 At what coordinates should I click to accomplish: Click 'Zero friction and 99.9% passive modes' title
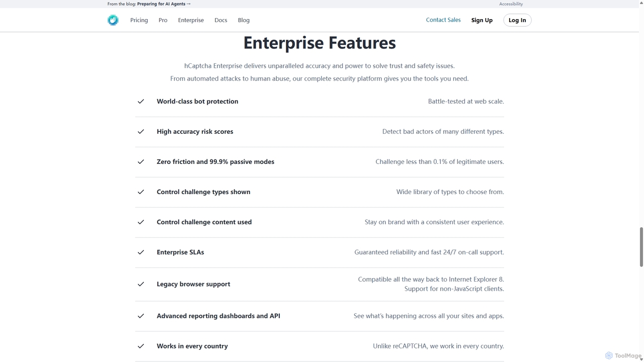tap(215, 162)
